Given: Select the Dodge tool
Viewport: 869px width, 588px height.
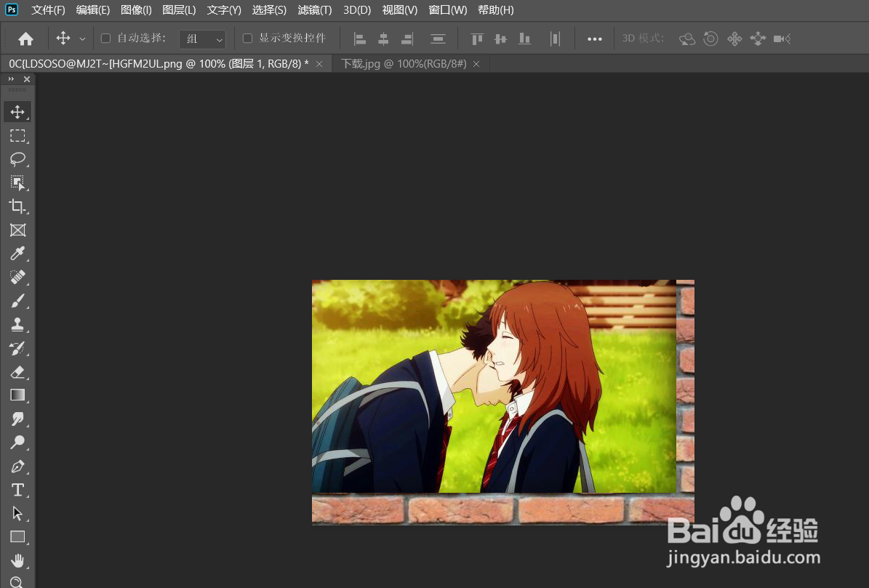Looking at the screenshot, I should coord(17,443).
